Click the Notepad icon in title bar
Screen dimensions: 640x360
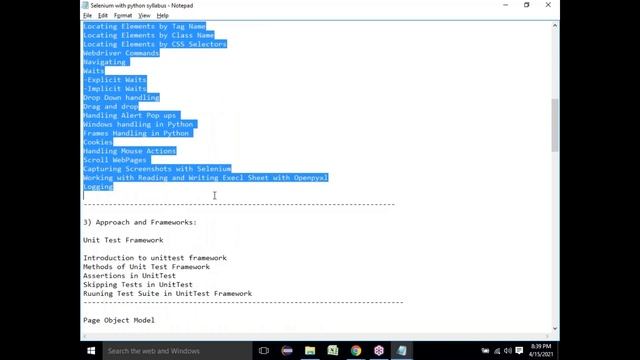85,5
